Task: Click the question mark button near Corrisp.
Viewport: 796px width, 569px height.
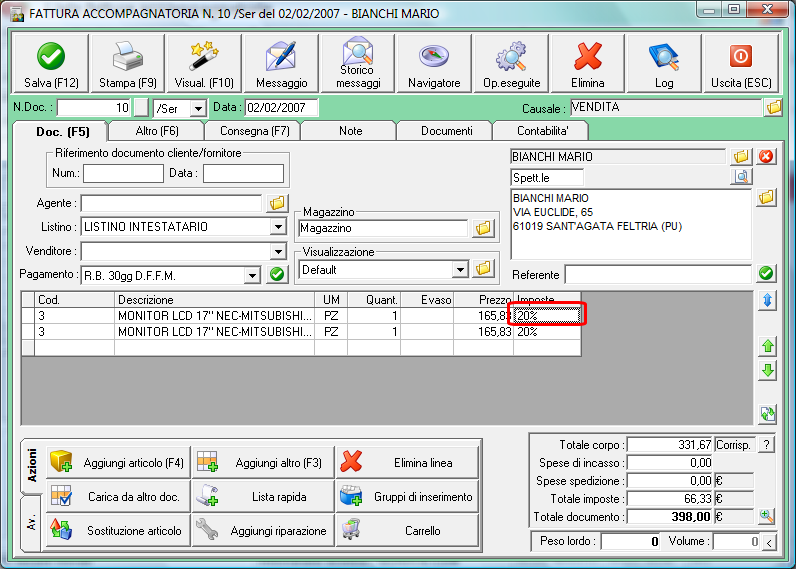Action: point(767,445)
